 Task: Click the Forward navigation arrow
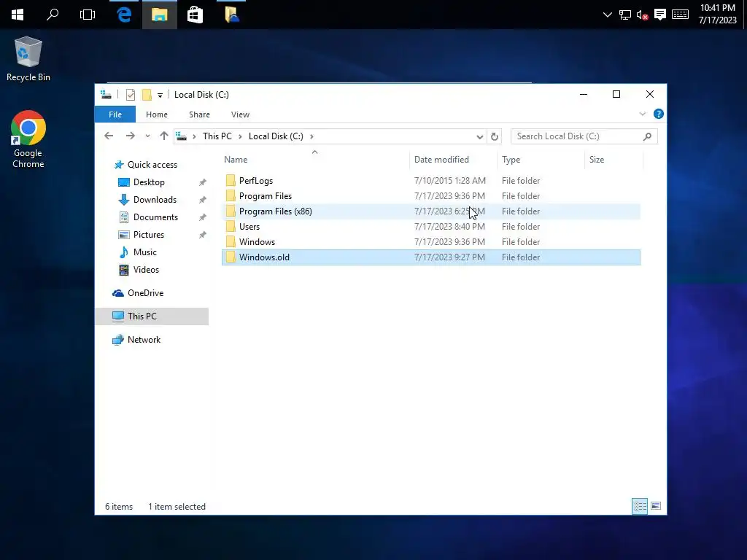(x=130, y=136)
